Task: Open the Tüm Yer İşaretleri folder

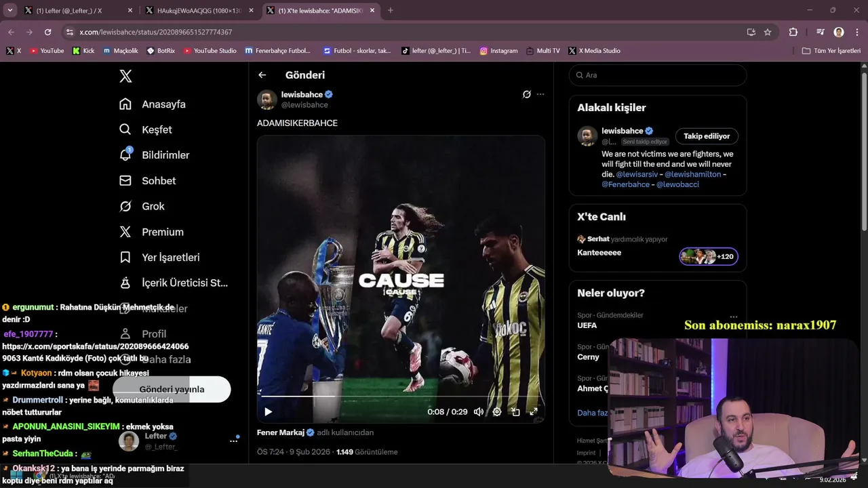Action: 831,51
